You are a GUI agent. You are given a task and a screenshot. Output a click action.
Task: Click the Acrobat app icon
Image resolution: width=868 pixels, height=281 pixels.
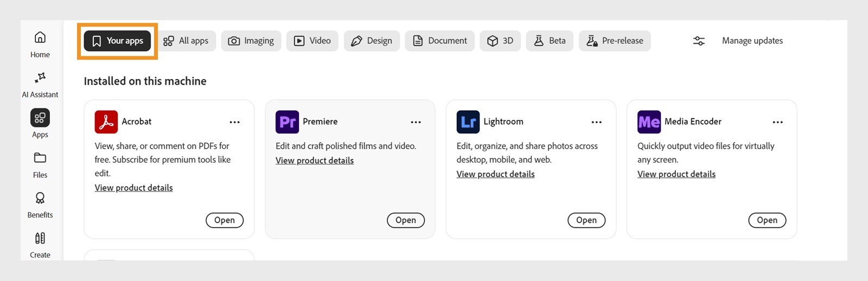tap(106, 122)
